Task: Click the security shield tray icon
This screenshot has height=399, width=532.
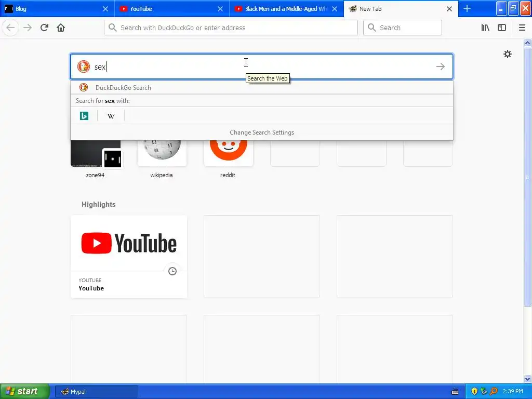Action: pyautogui.click(x=474, y=391)
